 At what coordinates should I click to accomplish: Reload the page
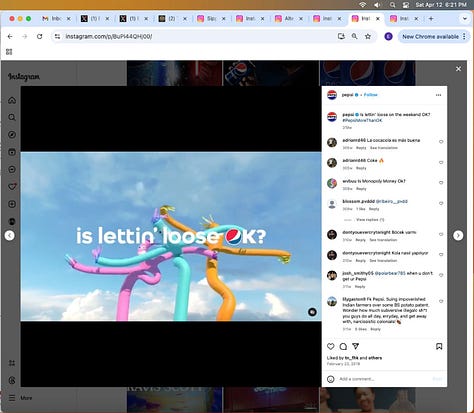(39, 36)
